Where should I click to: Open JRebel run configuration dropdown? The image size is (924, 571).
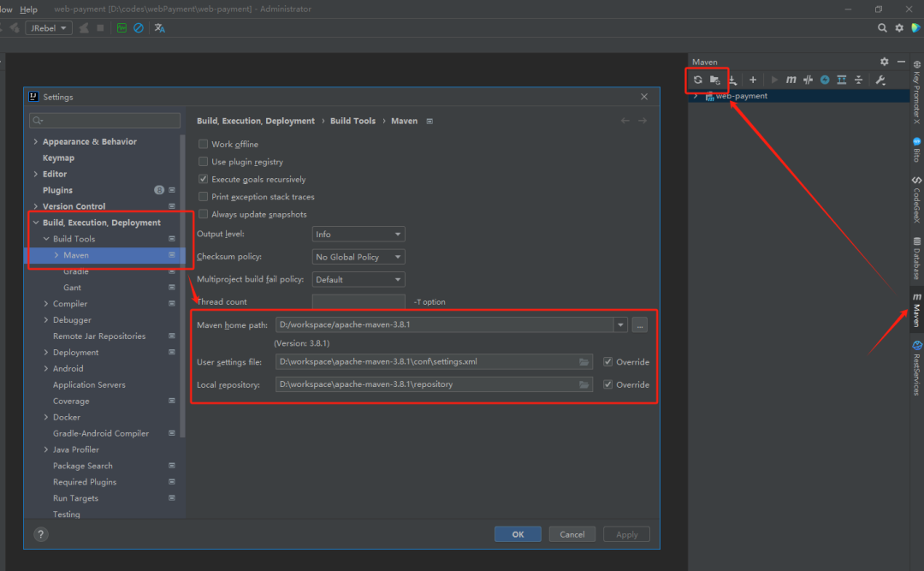pos(49,27)
